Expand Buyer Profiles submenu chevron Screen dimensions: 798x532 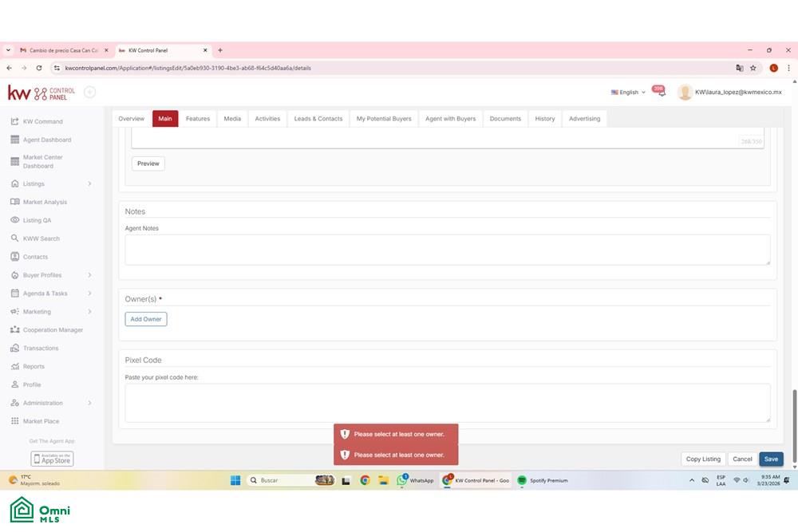(89, 275)
